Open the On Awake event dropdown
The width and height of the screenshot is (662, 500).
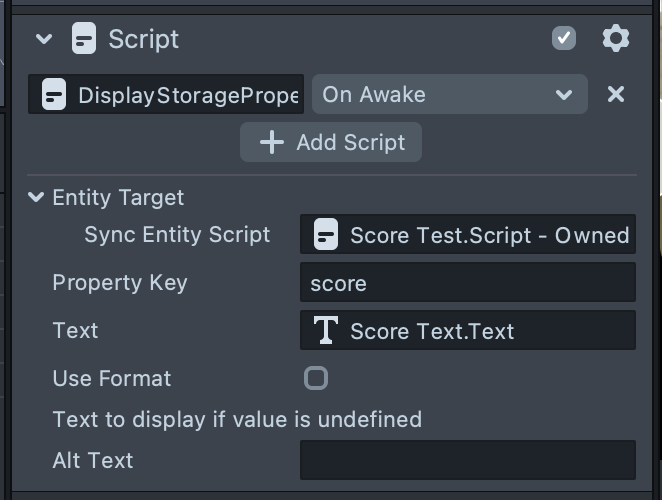click(x=450, y=95)
